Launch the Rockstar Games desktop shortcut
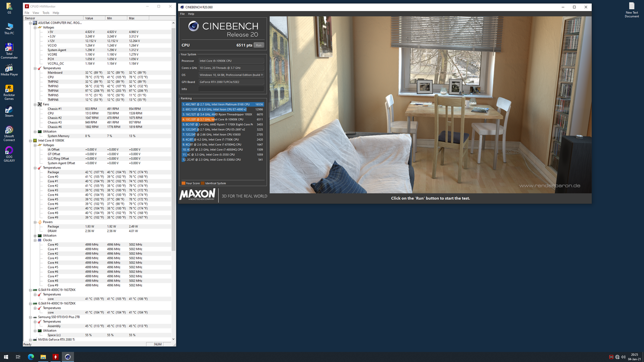Viewport: 644px width, 362px height. pos(9,93)
